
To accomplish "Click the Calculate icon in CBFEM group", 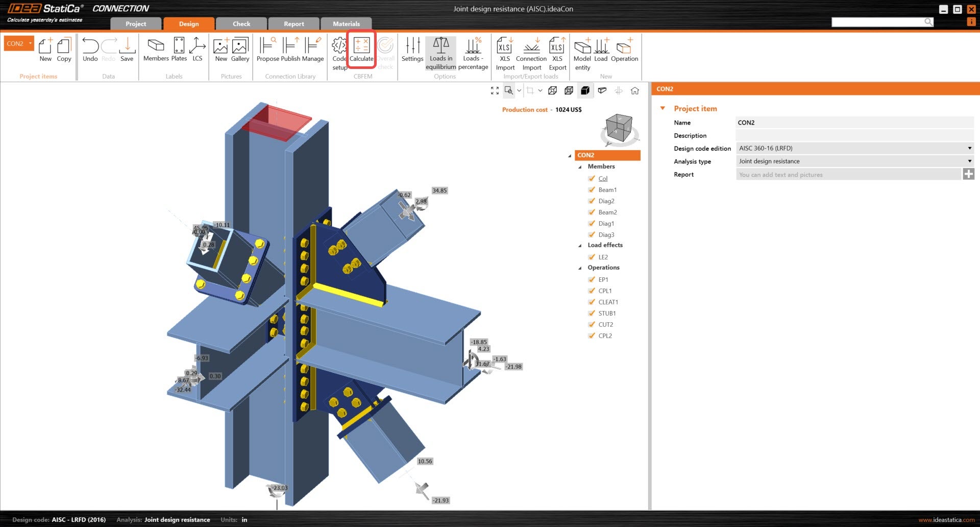I will point(361,50).
